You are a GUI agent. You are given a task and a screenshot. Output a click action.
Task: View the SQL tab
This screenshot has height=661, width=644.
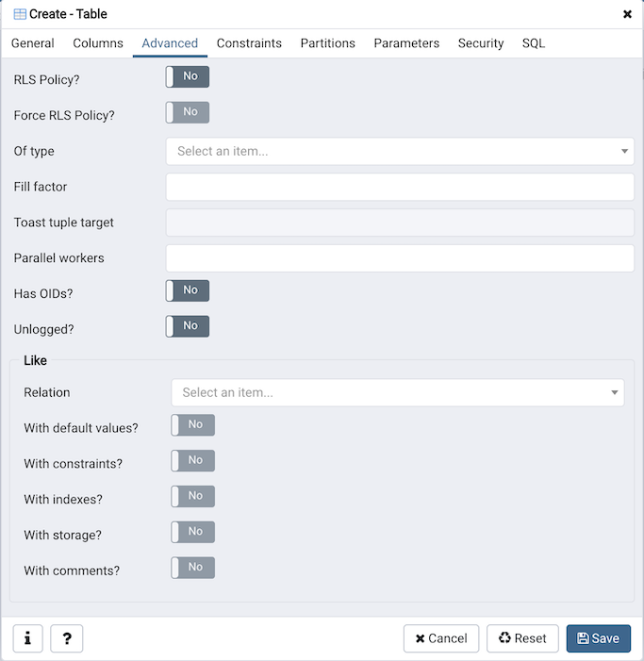point(533,43)
